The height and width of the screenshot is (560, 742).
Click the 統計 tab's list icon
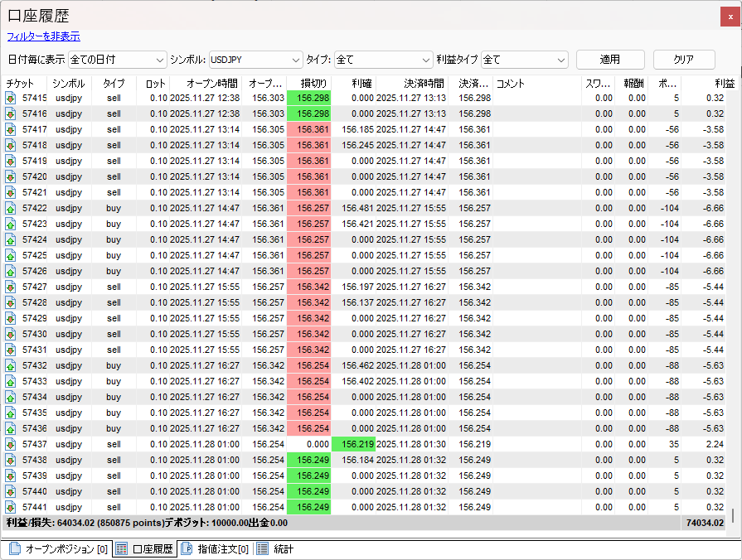pos(262,548)
